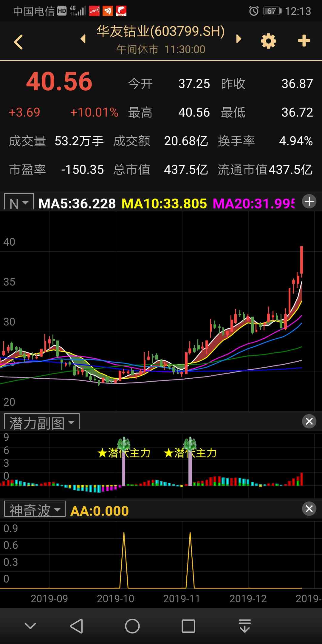
Task: Expand the 神奇波 indicator dropdown
Action: click(35, 509)
